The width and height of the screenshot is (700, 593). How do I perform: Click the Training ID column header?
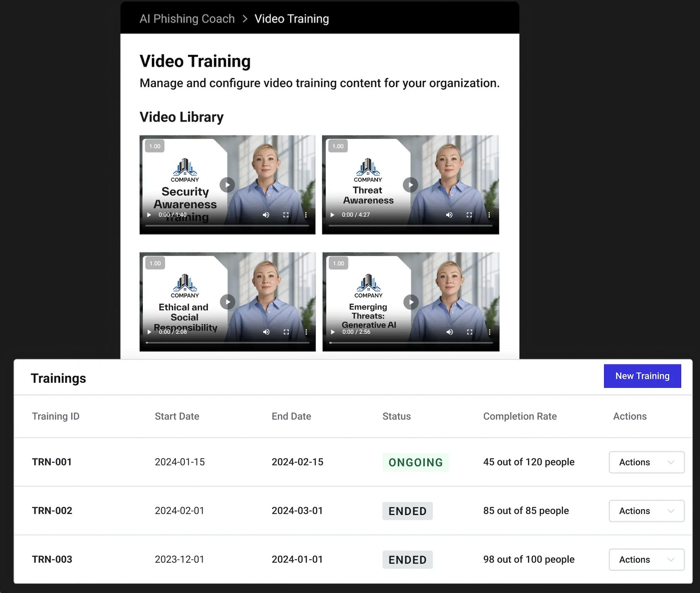pos(56,416)
